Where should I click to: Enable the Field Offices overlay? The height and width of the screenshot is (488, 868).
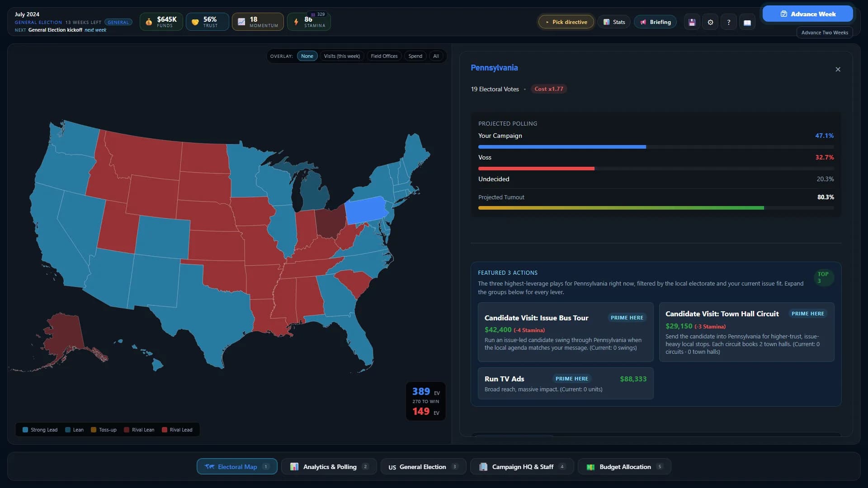click(384, 56)
